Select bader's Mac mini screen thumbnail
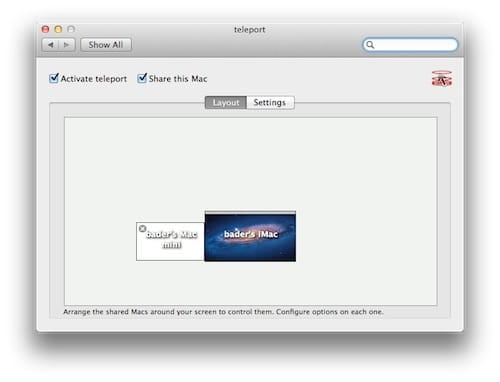Screen dimensions: 500x382 [170, 241]
